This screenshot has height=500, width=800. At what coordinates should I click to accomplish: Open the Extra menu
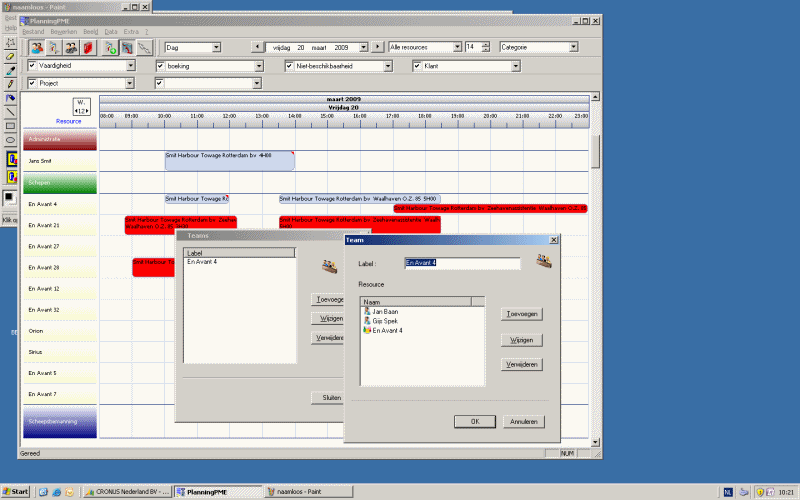tap(131, 32)
